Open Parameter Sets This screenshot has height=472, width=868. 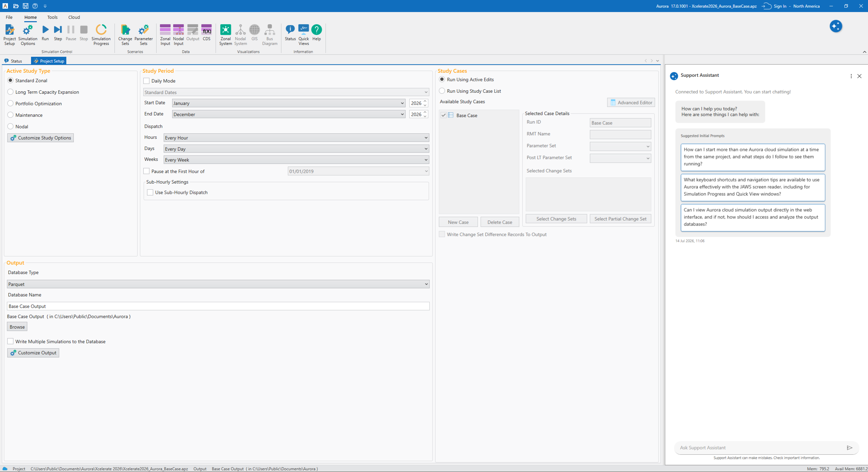143,35
